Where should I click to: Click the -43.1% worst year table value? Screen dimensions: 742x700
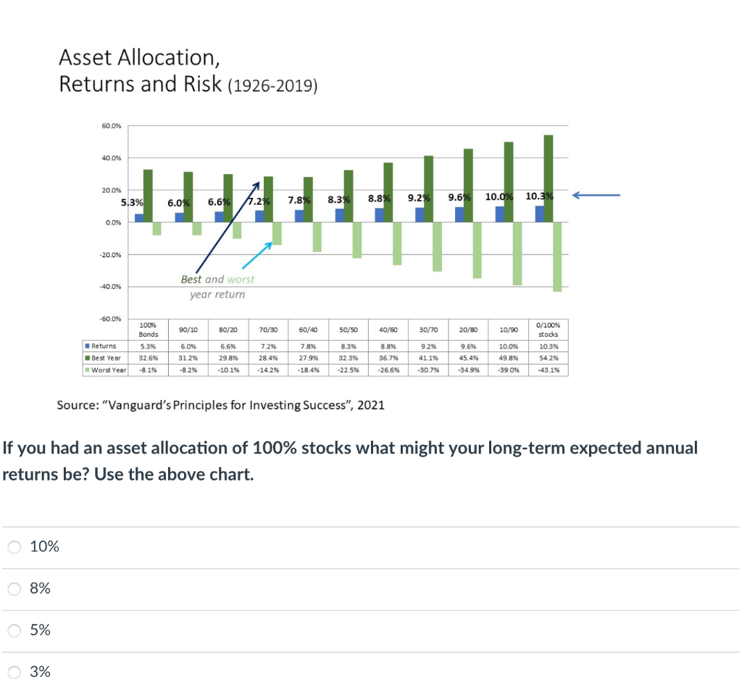pyautogui.click(x=548, y=370)
